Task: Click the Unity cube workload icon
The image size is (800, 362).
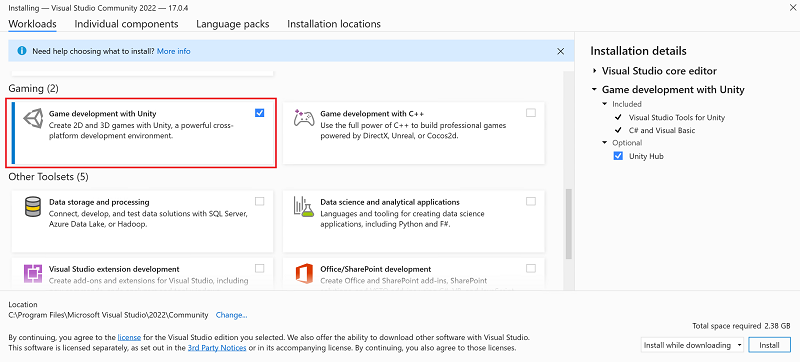Action: tap(34, 119)
